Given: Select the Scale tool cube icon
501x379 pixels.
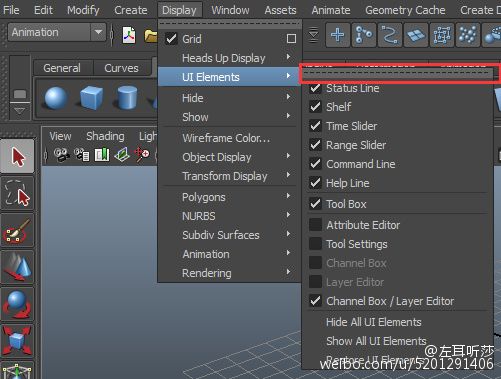Looking at the screenshot, I should (x=17, y=341).
